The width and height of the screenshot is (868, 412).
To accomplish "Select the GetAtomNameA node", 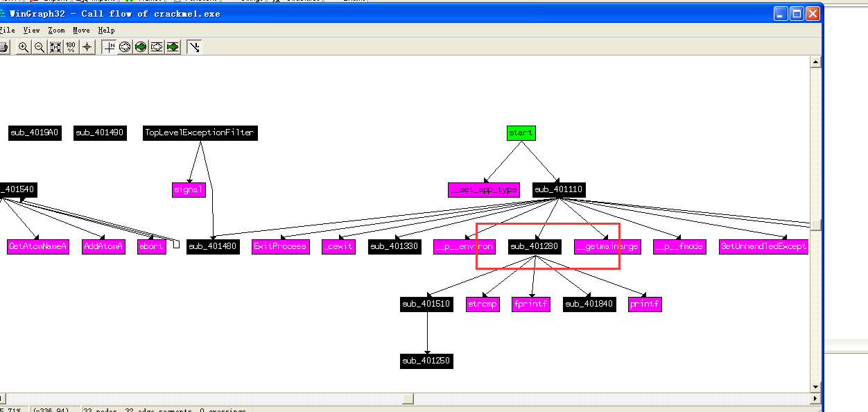I will (x=38, y=246).
